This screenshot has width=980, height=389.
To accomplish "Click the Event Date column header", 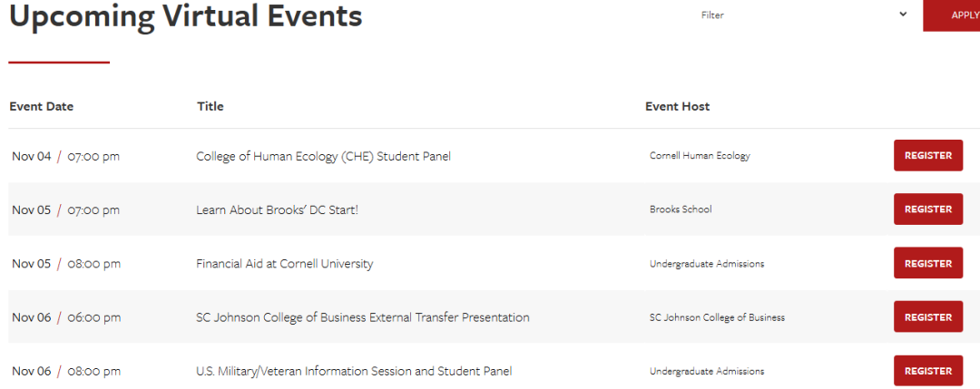I will [x=42, y=106].
